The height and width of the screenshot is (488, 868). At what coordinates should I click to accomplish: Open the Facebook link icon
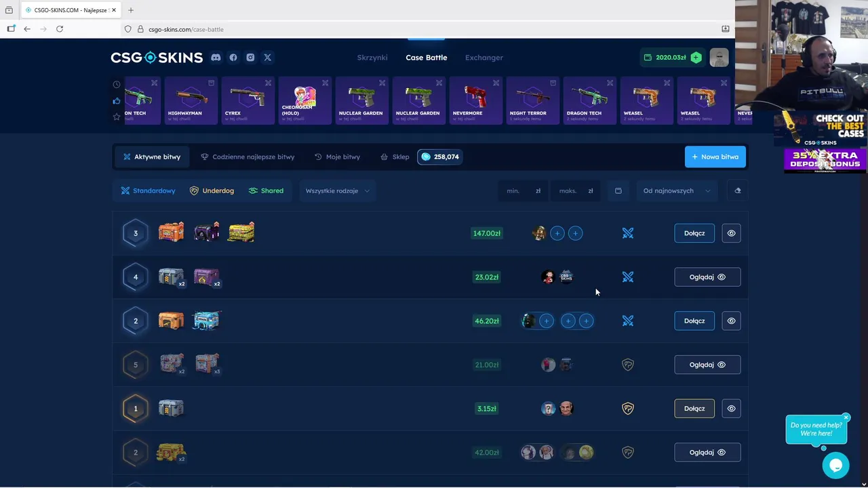[x=233, y=58]
